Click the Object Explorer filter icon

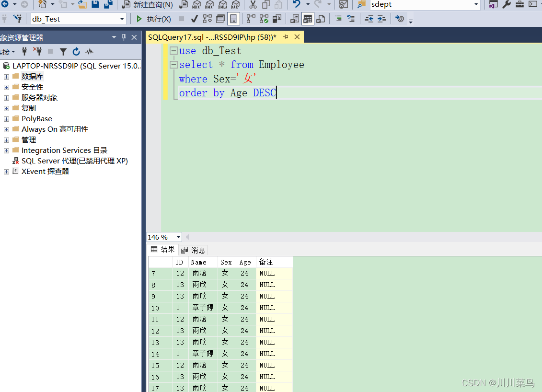(x=63, y=52)
